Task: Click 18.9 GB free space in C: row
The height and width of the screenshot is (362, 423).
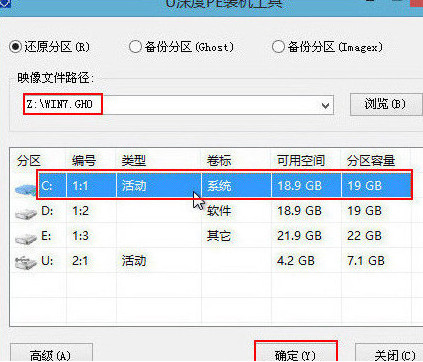Action: pyautogui.click(x=299, y=185)
